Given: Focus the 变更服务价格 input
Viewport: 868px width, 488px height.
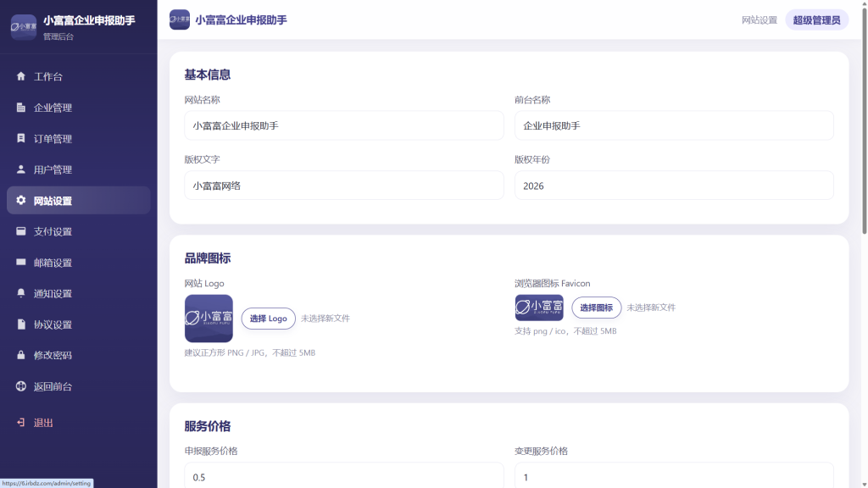Looking at the screenshot, I should click(674, 476).
